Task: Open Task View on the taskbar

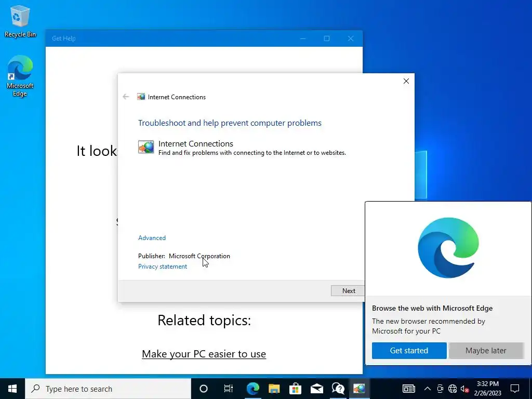Action: click(x=229, y=389)
